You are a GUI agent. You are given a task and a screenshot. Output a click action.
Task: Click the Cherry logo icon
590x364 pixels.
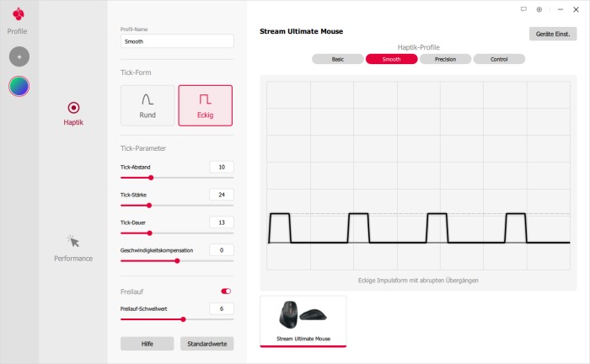(x=18, y=14)
